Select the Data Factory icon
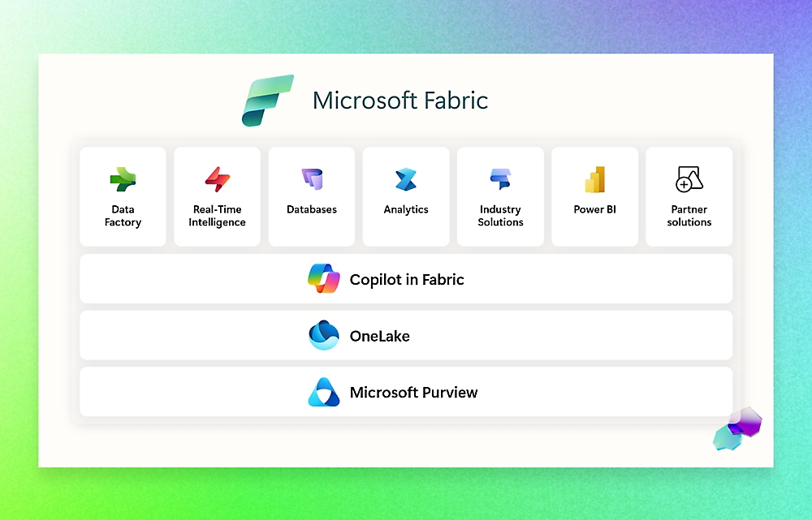Screen dimensions: 812x520 tap(123, 178)
